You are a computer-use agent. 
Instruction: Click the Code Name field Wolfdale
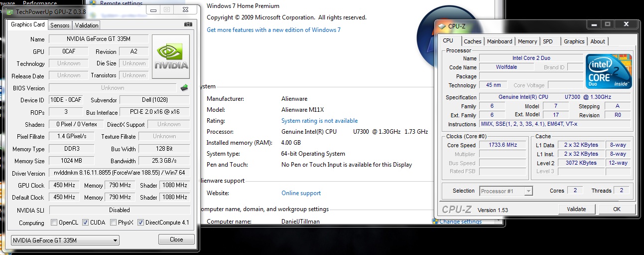click(508, 67)
